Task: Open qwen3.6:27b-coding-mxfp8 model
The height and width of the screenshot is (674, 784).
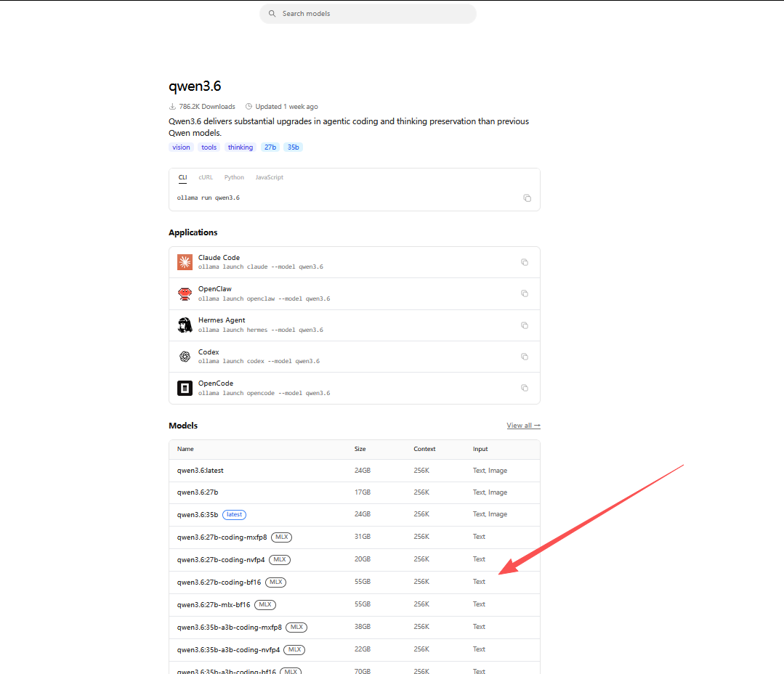Action: [x=222, y=537]
